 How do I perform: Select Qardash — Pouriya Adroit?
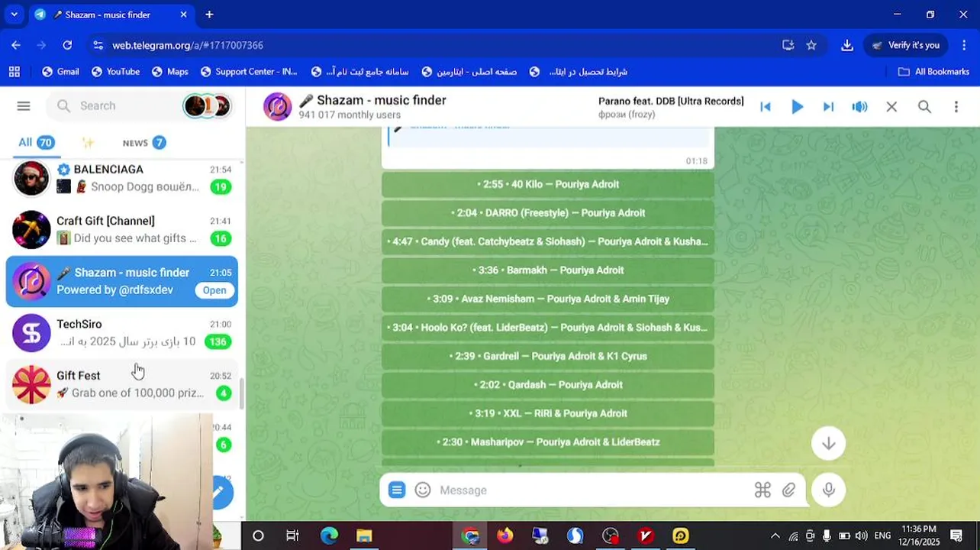tap(548, 385)
